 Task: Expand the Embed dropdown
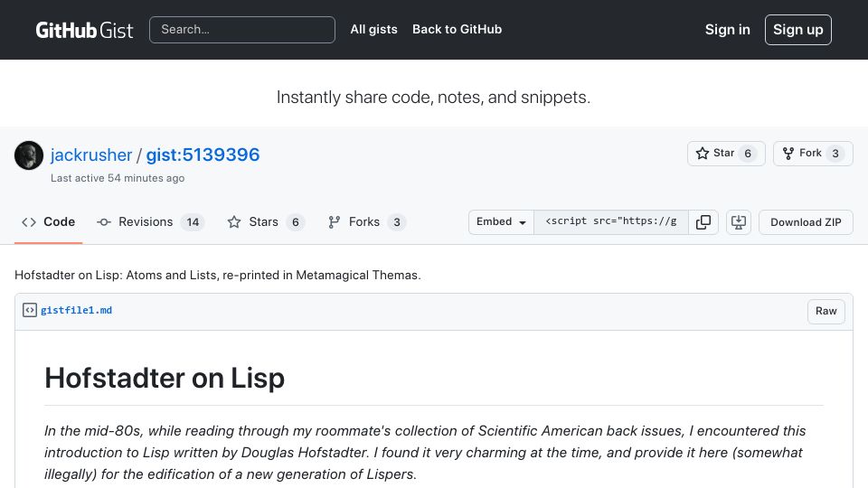click(501, 222)
